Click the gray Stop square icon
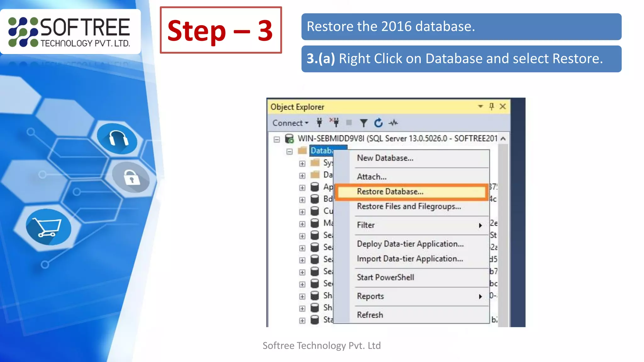 [349, 123]
